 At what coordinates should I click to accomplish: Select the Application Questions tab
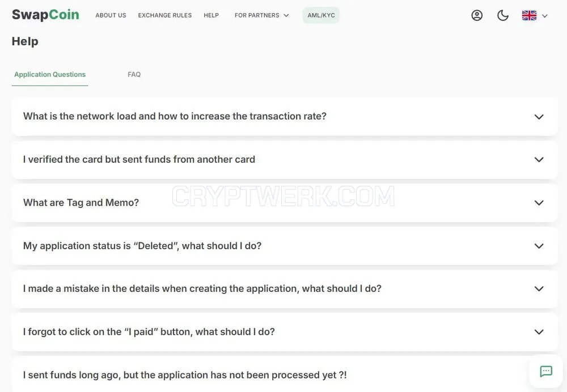coord(50,74)
